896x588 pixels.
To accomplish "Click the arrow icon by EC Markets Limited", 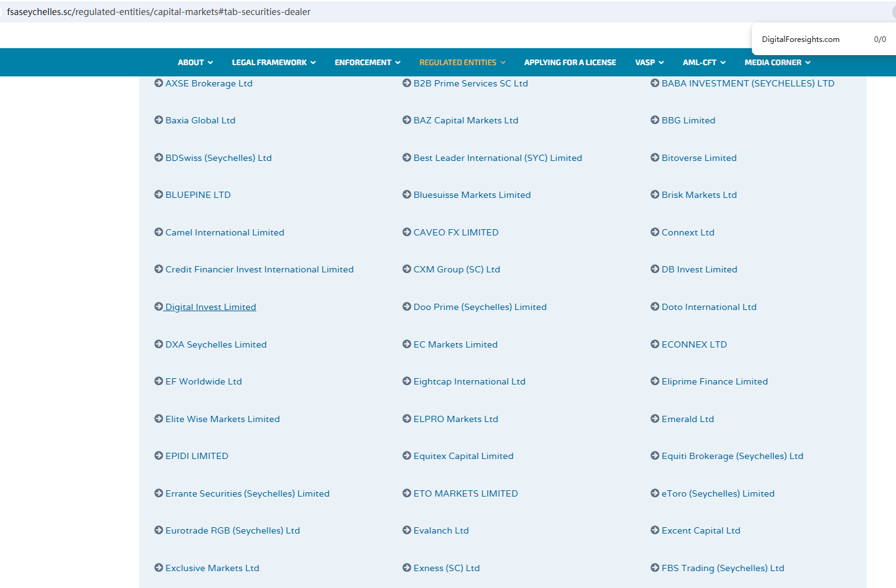I will 407,344.
